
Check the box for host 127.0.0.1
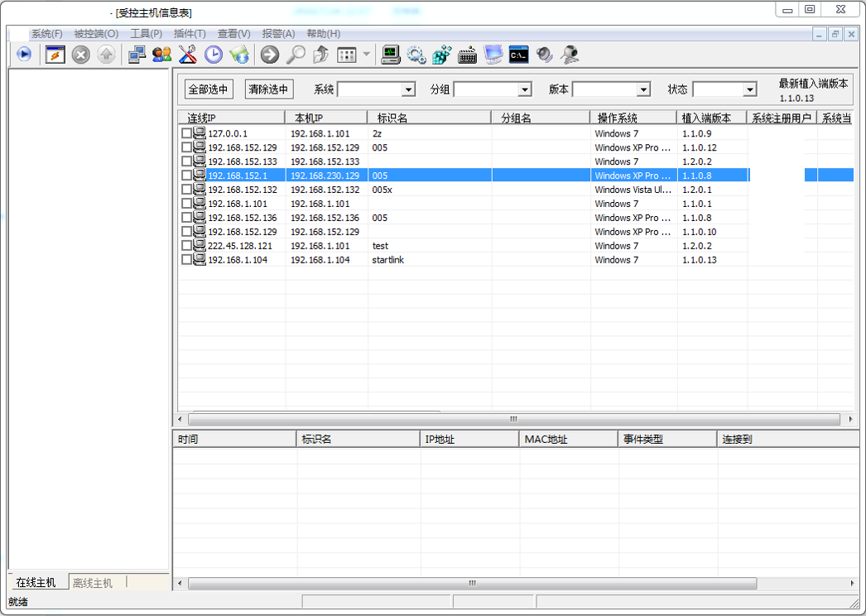(186, 133)
